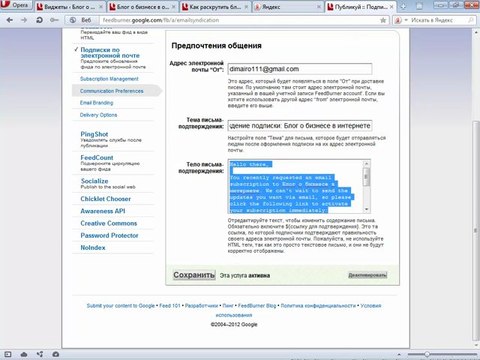The height and width of the screenshot is (360, 480).
Task: Open the Yandex search engine dropdown
Action: (x=401, y=20)
